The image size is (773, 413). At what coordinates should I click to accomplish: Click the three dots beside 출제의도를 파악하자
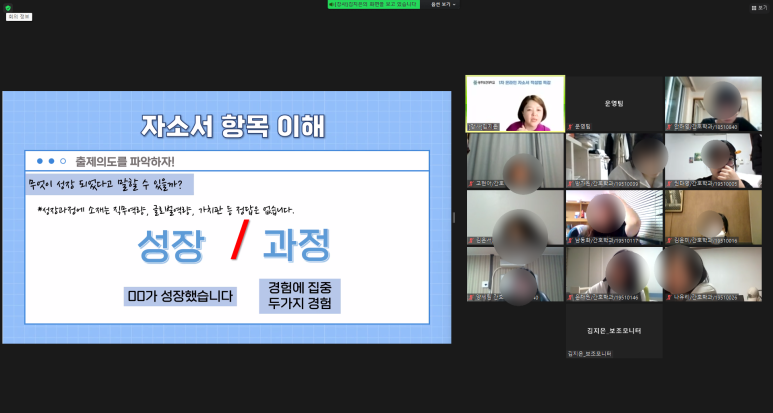[50, 161]
